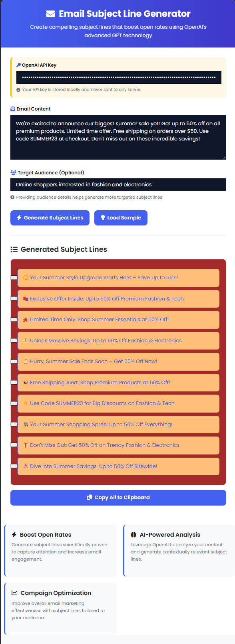
Task: Click the envelope icon beside the Free Shipping Alert line
Action: pyautogui.click(x=14, y=382)
